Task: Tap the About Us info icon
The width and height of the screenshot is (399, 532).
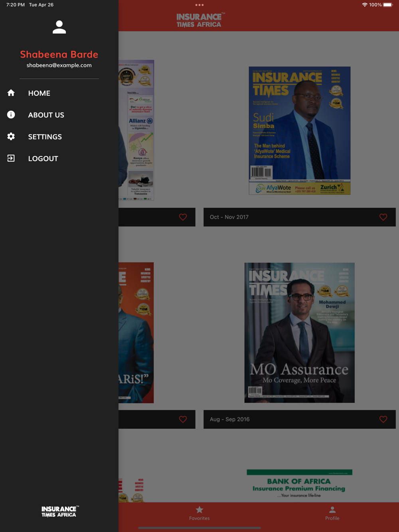Action: pyautogui.click(x=11, y=115)
